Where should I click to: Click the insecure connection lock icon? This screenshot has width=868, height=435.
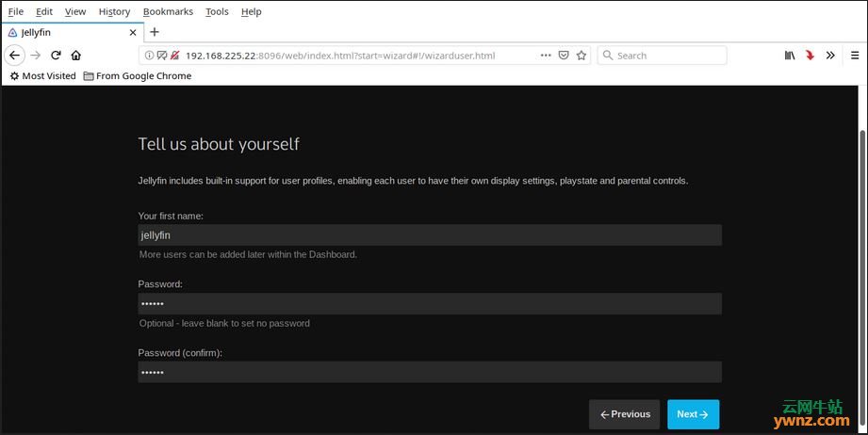click(x=174, y=56)
